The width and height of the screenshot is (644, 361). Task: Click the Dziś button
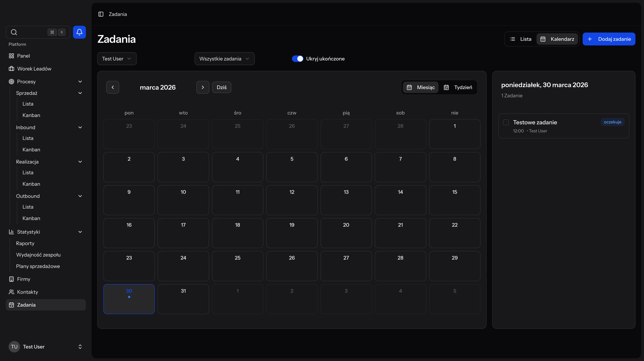coord(221,87)
